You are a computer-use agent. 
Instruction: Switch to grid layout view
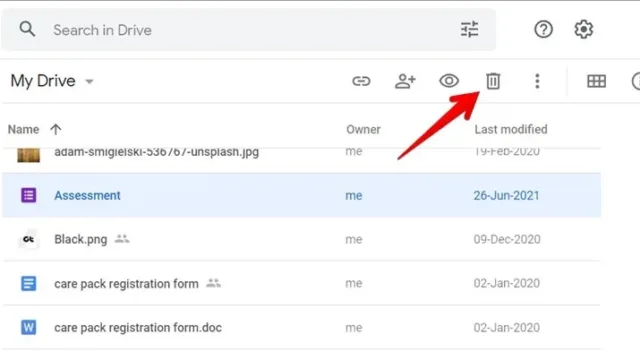(x=596, y=81)
